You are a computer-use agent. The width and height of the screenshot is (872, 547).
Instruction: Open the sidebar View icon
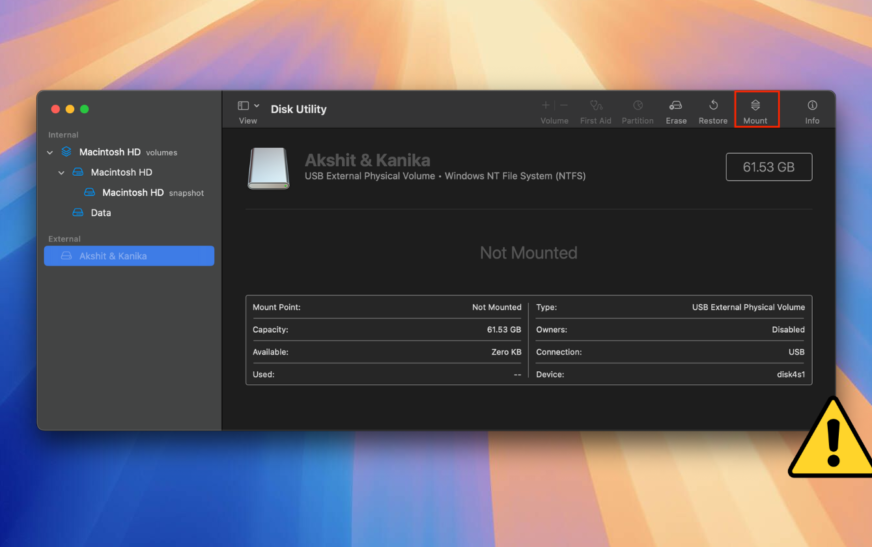(243, 106)
